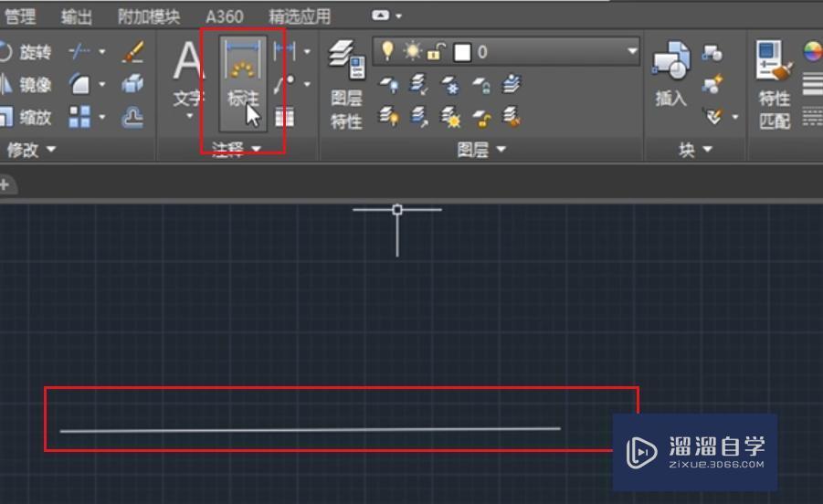Viewport: 823px width, 504px height.
Task: Toggle layer 0 lock padlock icon
Action: coord(437,51)
